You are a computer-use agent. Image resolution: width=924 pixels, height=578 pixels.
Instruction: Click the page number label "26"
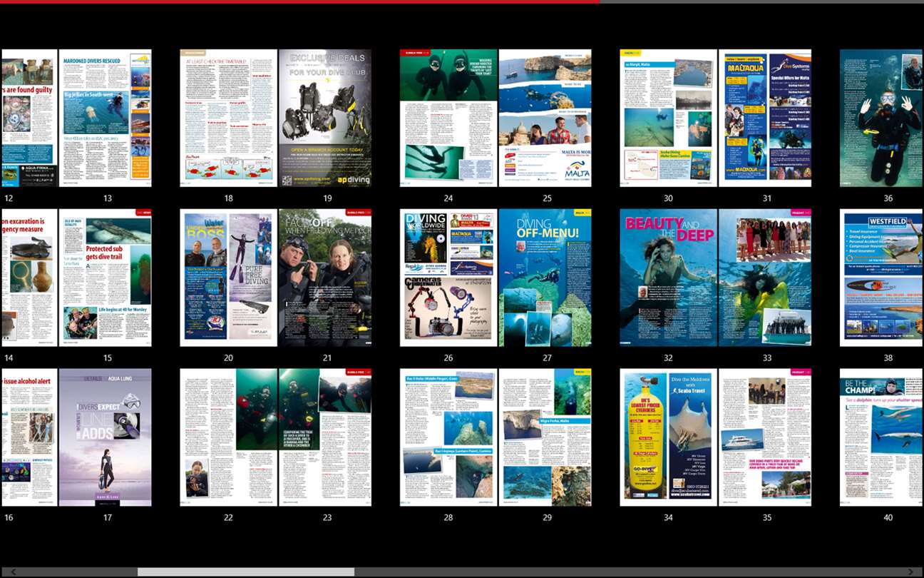448,358
